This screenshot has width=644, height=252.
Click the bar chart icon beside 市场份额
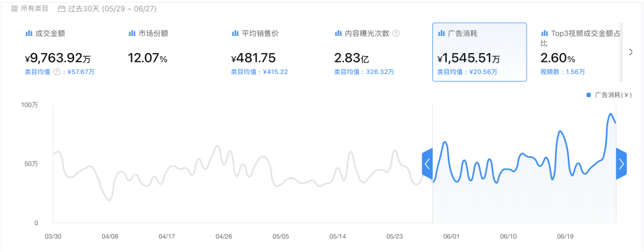click(x=132, y=33)
